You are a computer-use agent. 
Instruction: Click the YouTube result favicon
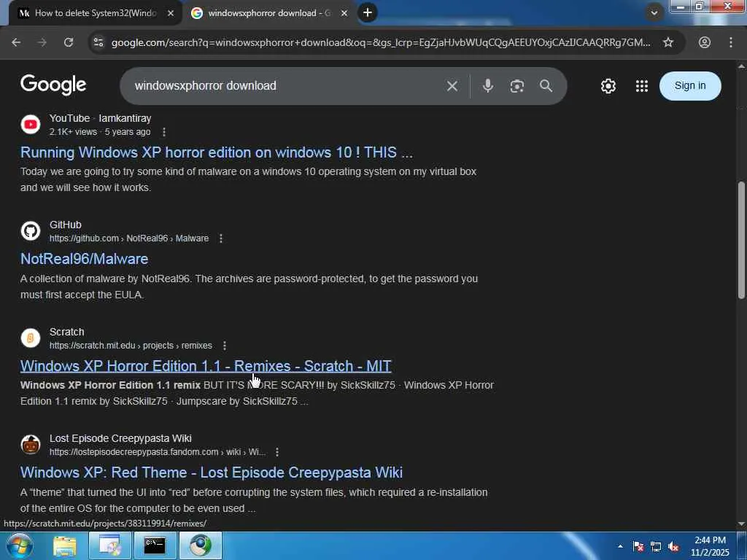(31, 125)
